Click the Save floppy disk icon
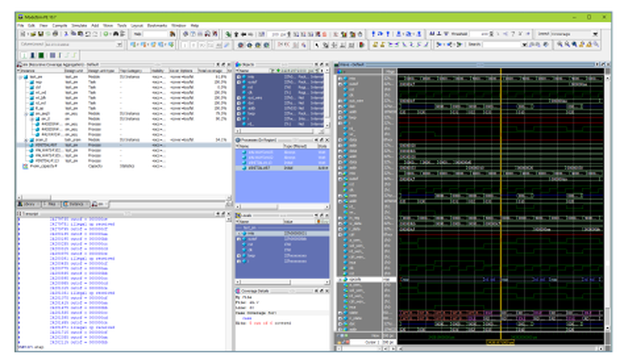The width and height of the screenshot is (624, 364). (40, 34)
